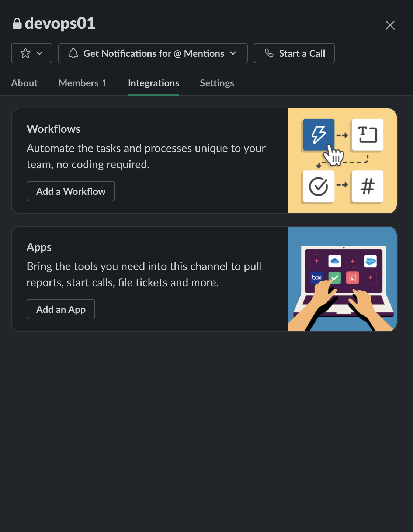Click the text snippet icon in Workflows illustration

pyautogui.click(x=367, y=135)
